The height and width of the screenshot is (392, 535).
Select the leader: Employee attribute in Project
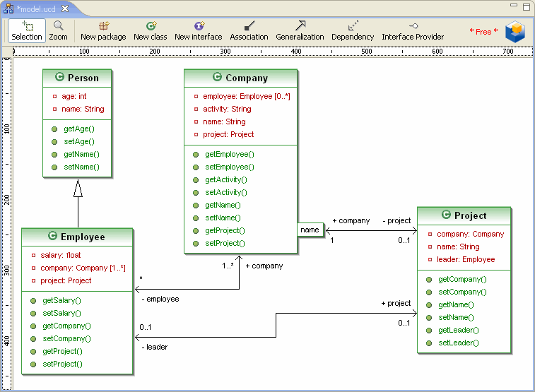tap(466, 259)
